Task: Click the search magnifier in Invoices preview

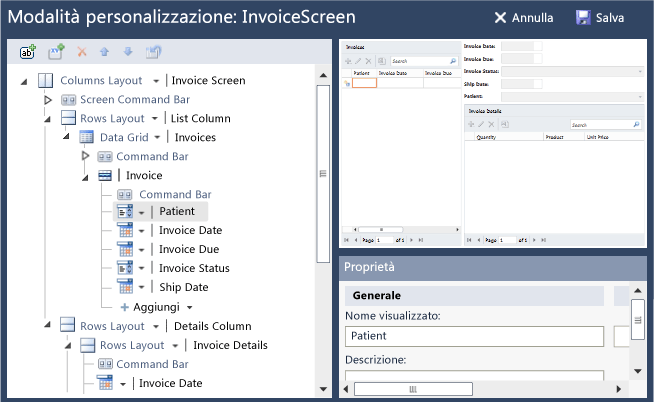Action: click(x=453, y=61)
